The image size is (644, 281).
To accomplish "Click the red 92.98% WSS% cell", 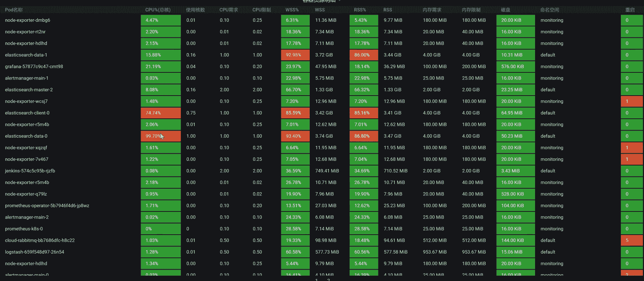I will tap(295, 55).
